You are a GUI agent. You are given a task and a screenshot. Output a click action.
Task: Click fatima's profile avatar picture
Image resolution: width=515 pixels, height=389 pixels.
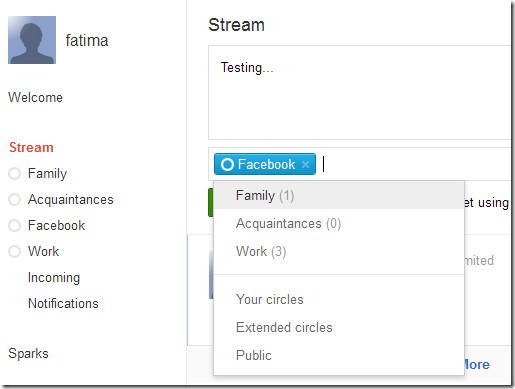tap(32, 40)
